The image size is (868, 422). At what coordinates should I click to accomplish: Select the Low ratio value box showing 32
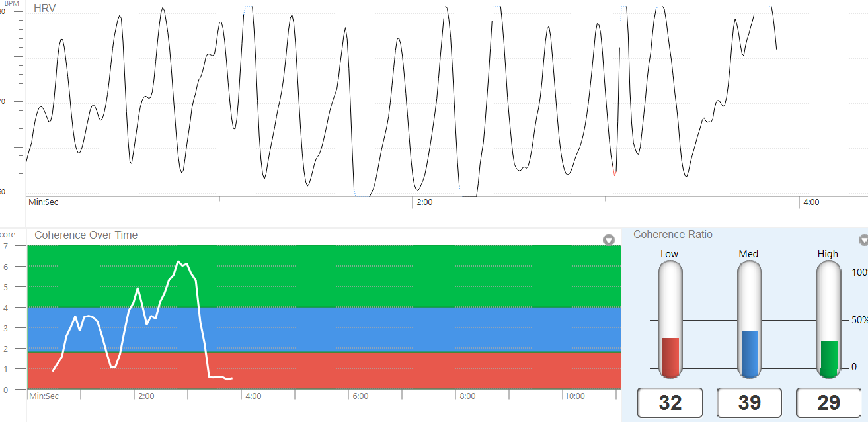670,403
